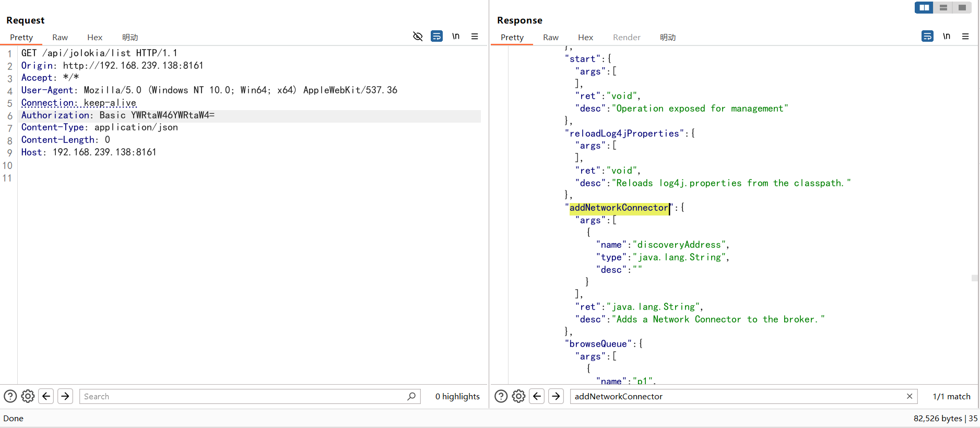The width and height of the screenshot is (980, 428).
Task: Click the Request Search input field
Action: point(244,396)
